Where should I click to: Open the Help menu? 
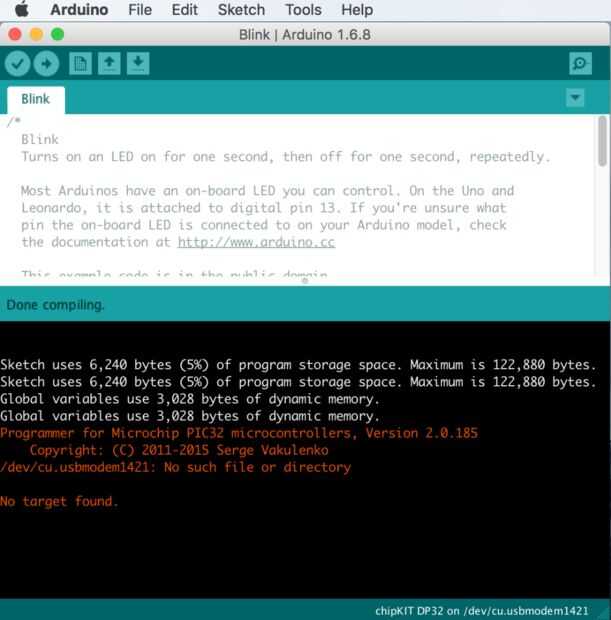357,9
